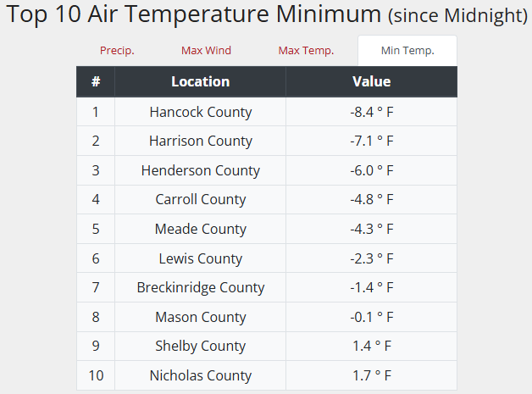Open the Precip. tab

117,51
